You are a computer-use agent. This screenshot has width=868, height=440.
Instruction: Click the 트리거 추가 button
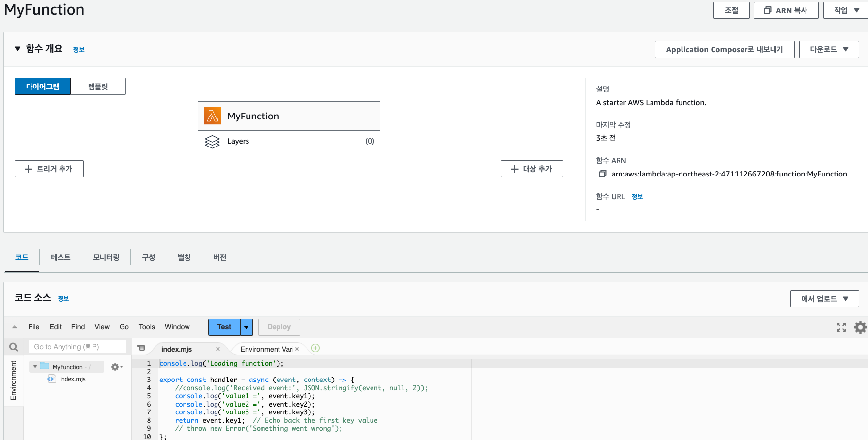coord(49,169)
